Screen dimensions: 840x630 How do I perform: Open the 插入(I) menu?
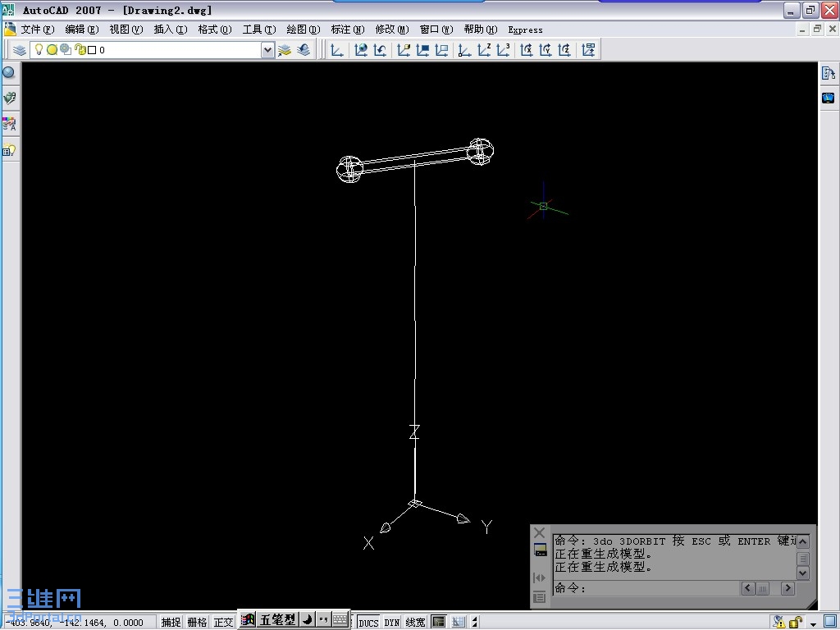171,30
